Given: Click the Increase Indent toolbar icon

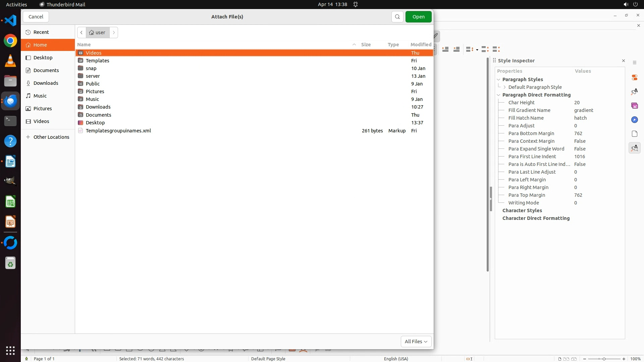Looking at the screenshot, I should point(445,49).
